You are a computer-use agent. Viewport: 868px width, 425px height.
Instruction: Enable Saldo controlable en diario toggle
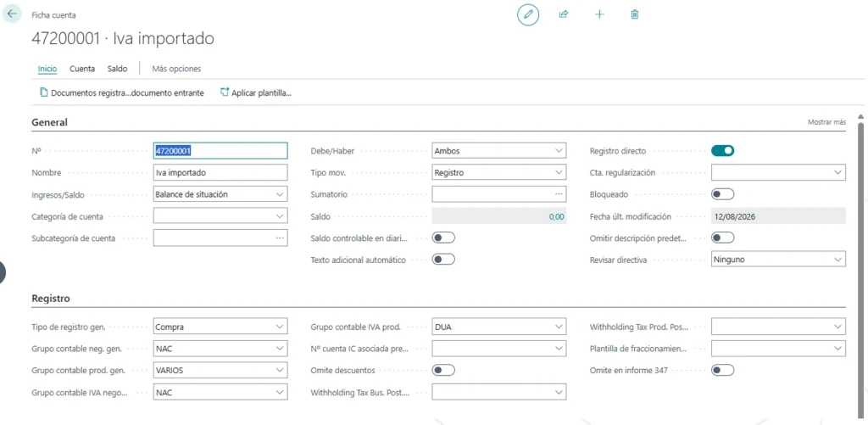[443, 238]
